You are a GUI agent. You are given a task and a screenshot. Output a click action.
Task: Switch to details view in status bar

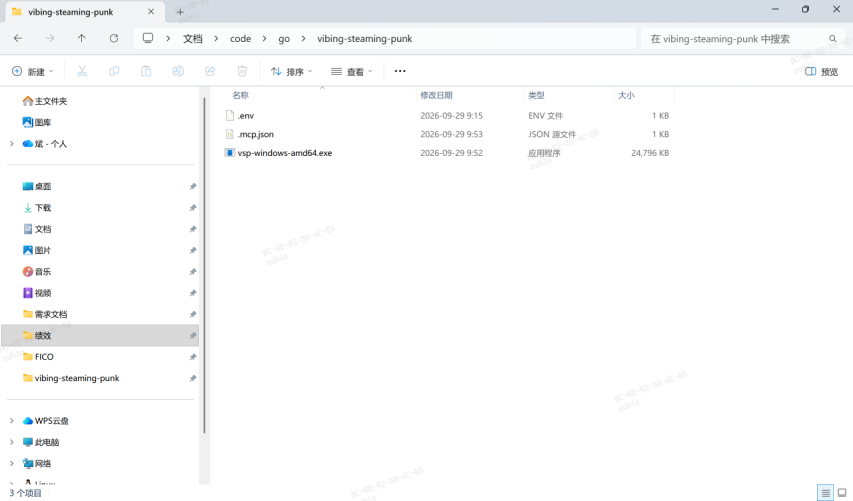coord(826,493)
